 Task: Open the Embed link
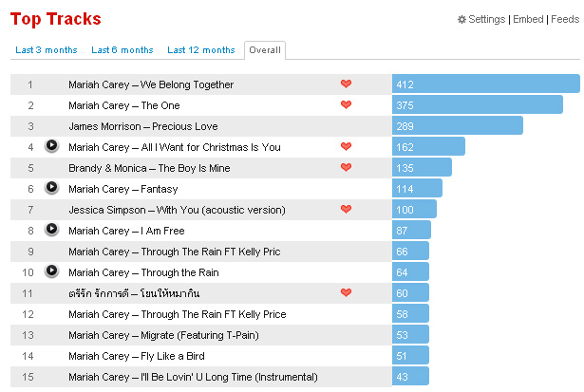pos(528,19)
